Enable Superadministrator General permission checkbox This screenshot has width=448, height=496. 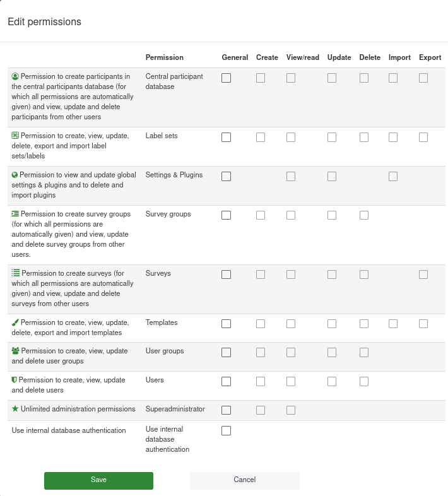pos(227,411)
